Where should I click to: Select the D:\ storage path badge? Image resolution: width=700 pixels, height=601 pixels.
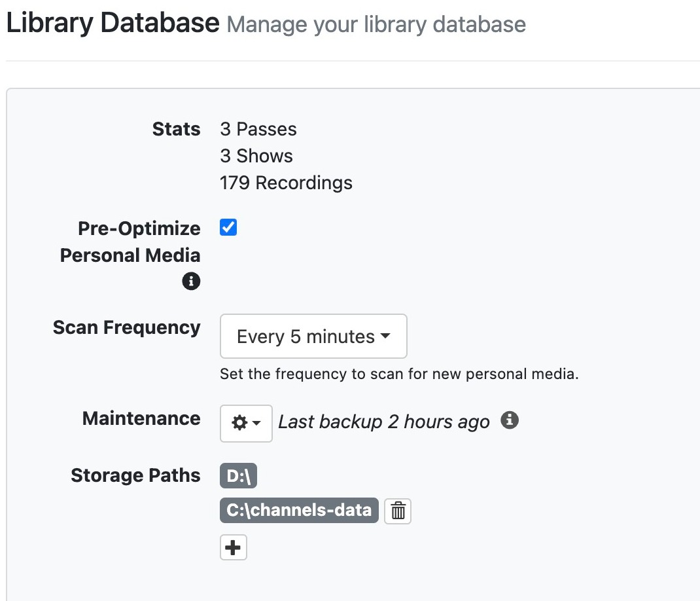pyautogui.click(x=238, y=476)
